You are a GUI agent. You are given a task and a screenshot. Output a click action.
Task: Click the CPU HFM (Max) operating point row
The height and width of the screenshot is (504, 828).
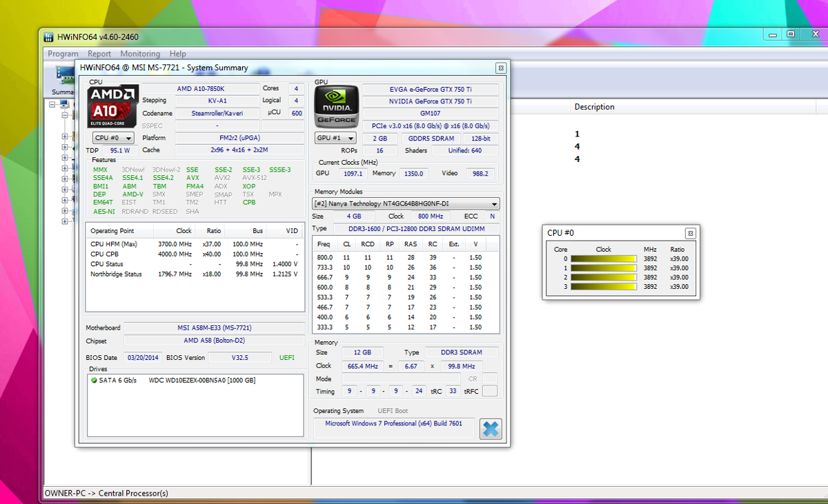tap(195, 244)
